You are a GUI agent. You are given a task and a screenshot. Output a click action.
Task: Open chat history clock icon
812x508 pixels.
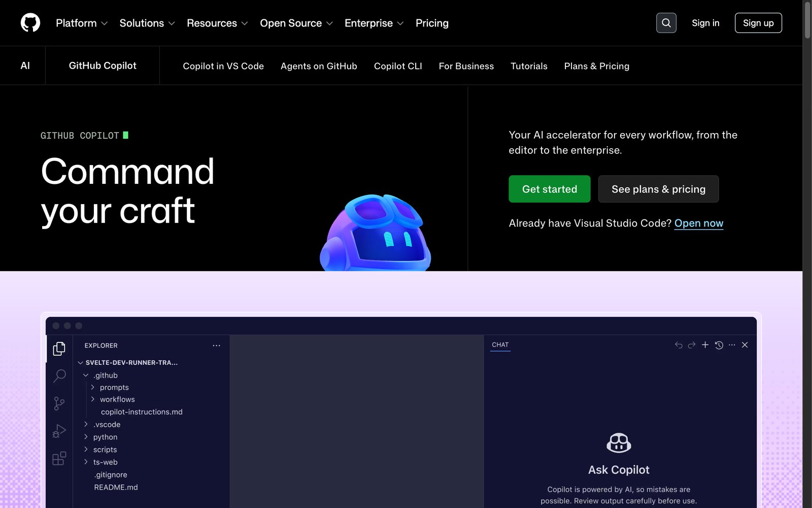719,345
